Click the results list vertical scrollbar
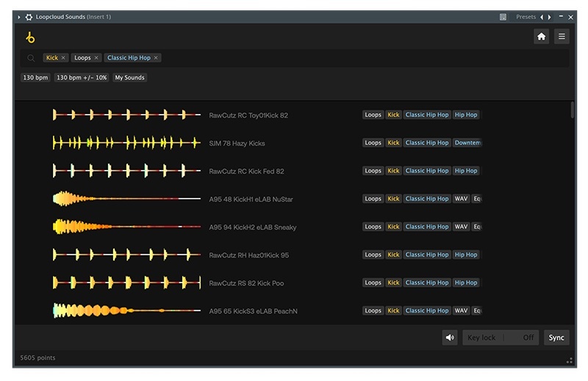The width and height of the screenshot is (588, 381). (x=573, y=110)
